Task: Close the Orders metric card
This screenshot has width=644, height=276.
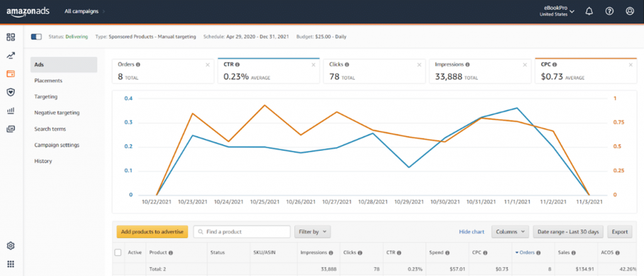Action: click(208, 65)
